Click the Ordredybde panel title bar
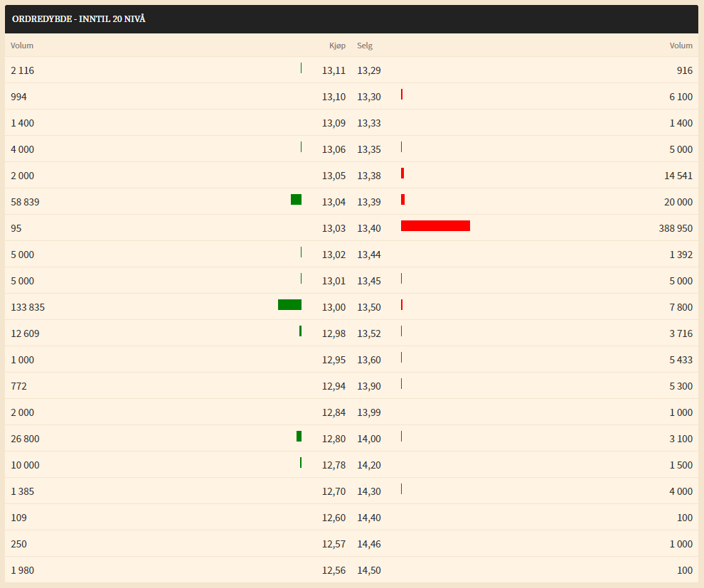This screenshot has height=588, width=704. point(351,19)
